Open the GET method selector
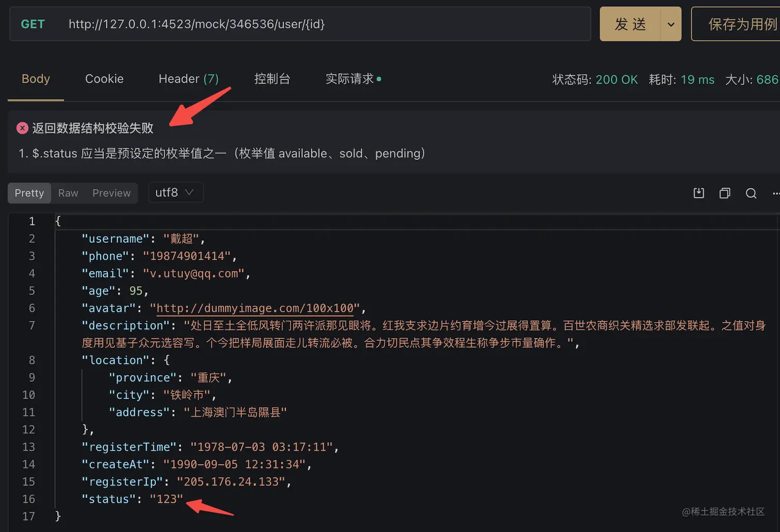780x532 pixels. tap(32, 24)
